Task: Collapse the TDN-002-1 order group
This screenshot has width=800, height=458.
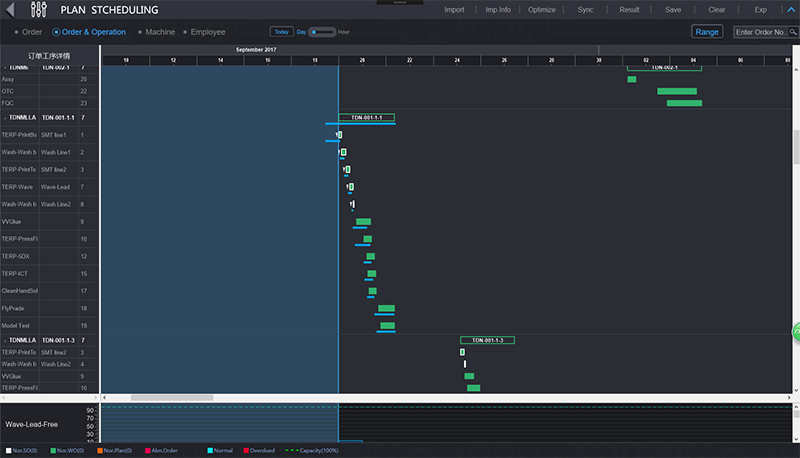Action: point(5,68)
